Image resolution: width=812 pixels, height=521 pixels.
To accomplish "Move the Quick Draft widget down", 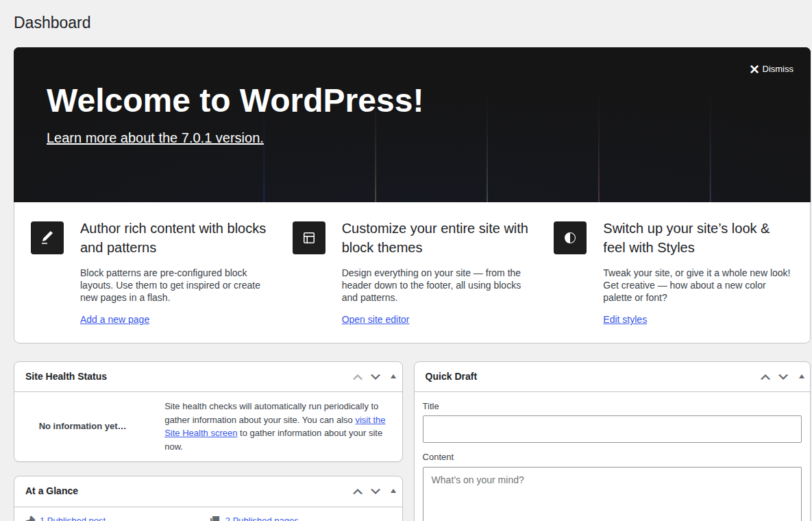I will 783,376.
